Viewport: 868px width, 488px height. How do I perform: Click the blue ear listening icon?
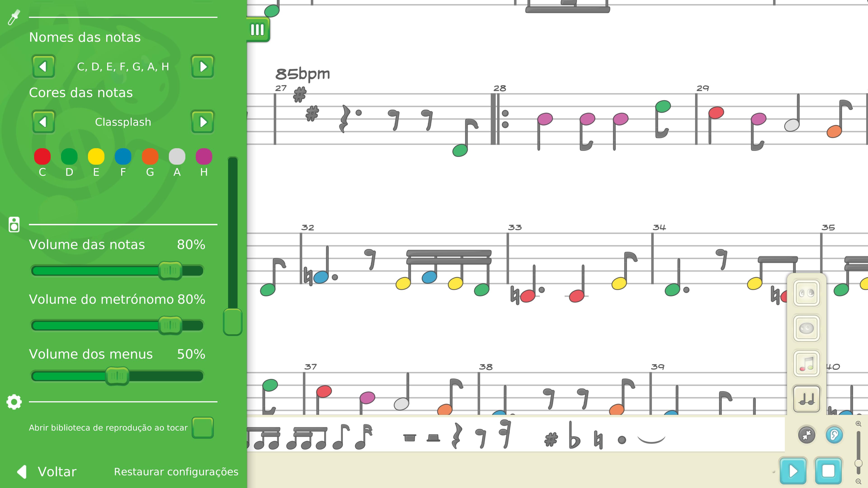point(834,435)
